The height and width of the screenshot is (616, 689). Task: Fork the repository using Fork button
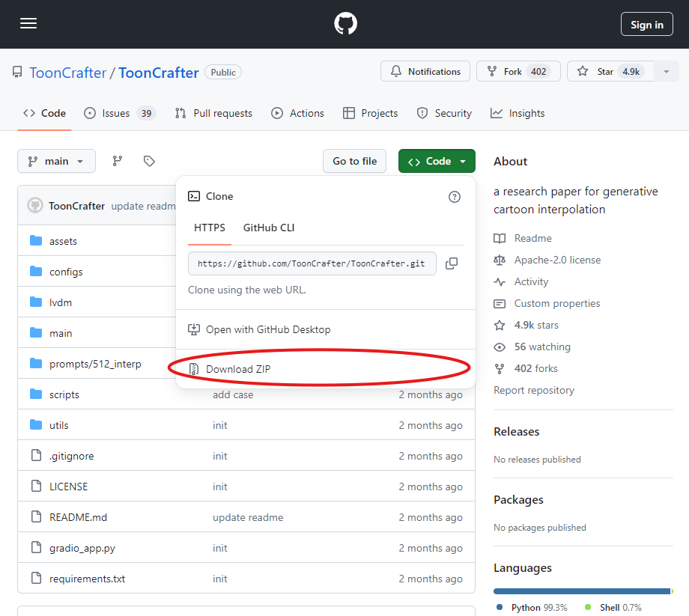tap(518, 72)
